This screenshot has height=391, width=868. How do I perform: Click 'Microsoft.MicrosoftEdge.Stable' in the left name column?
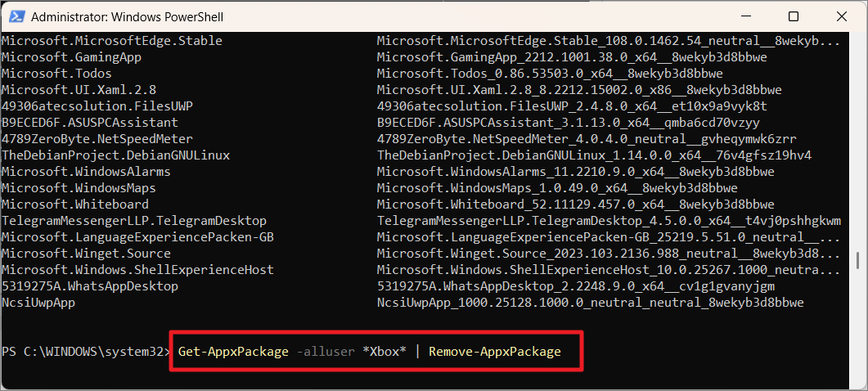[112, 41]
